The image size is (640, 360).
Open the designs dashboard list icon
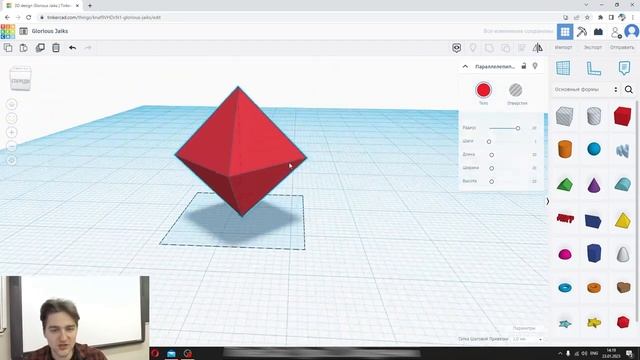tap(24, 31)
